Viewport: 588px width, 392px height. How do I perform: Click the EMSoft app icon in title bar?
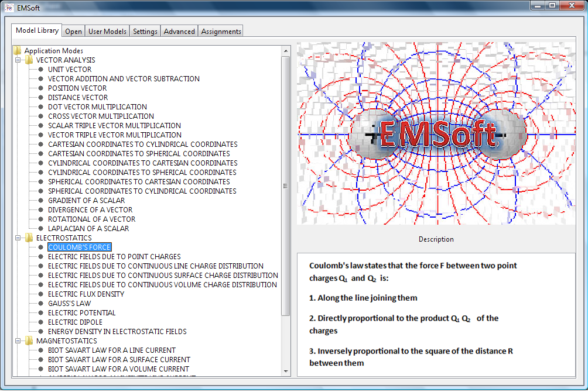pos(9,8)
